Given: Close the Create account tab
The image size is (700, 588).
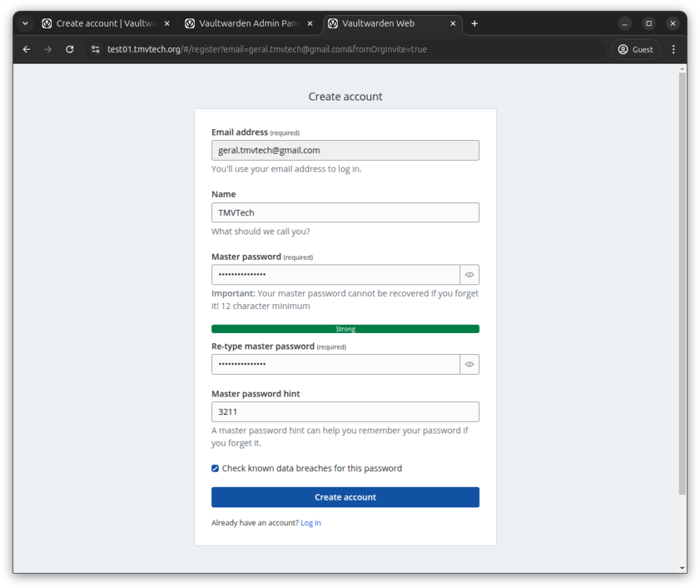Looking at the screenshot, I should pos(167,23).
